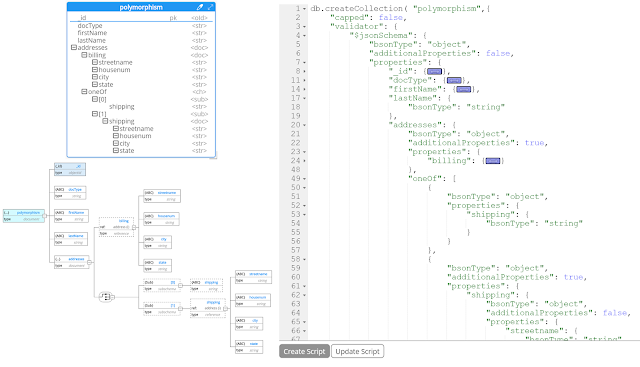Select the addresses node in the diagram
The width and height of the screenshot is (640, 367).
71,262
